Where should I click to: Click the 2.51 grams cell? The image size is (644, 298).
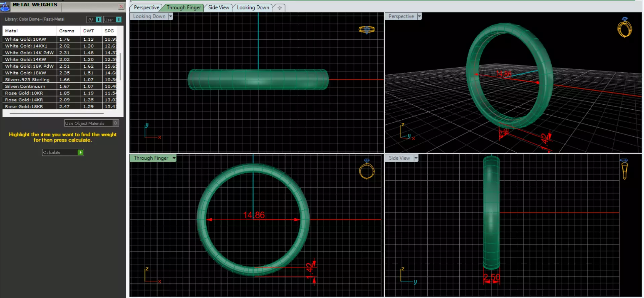tap(69, 66)
